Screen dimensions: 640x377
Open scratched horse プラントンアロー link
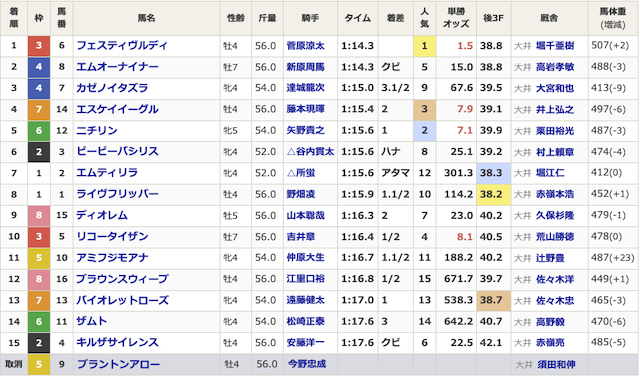118,364
